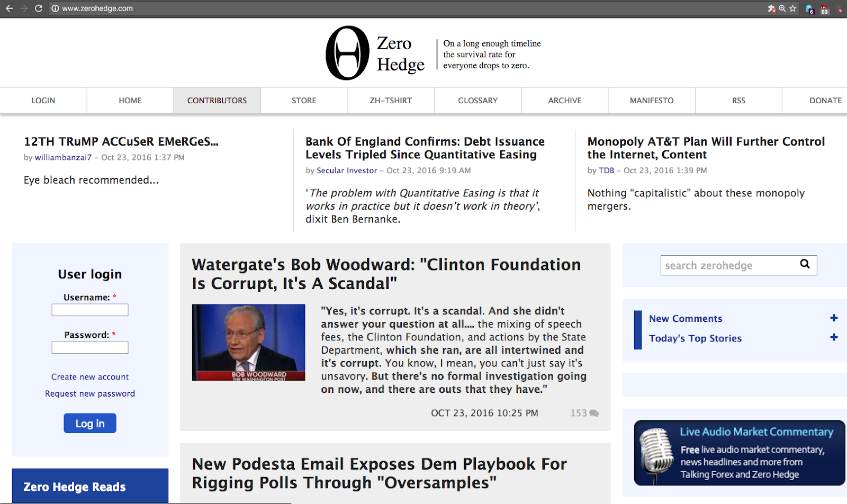This screenshot has width=847, height=504.
Task: Reload the zerohedge page
Action: pos(39,8)
